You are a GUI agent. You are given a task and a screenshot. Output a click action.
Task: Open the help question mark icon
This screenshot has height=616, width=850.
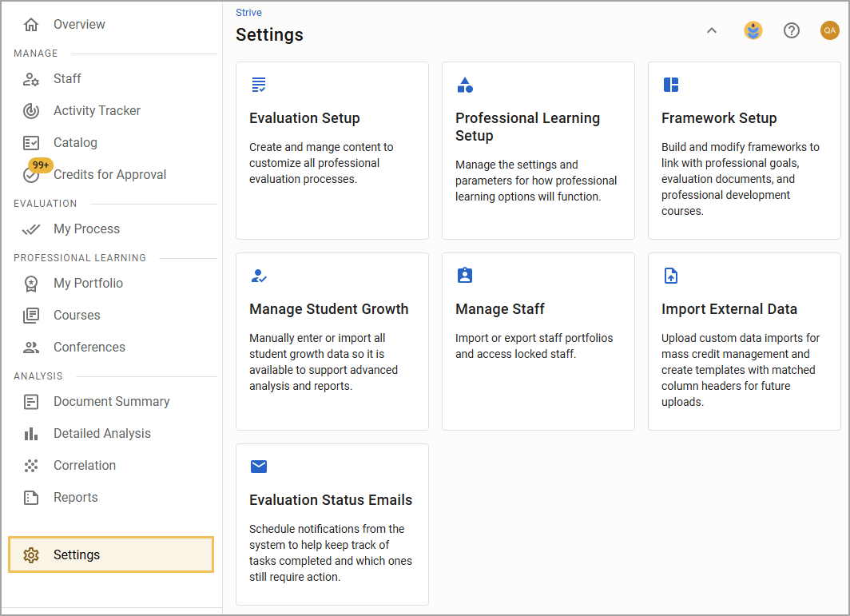click(x=792, y=30)
